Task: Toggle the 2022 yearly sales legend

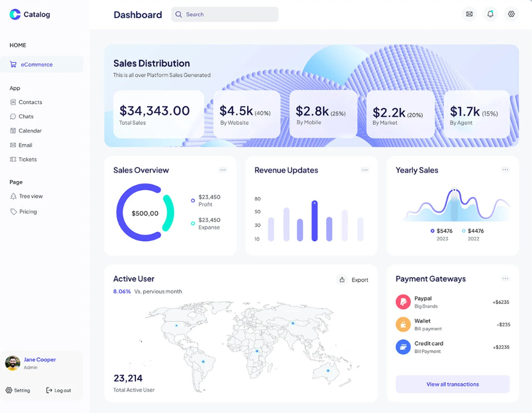Action: point(463,231)
